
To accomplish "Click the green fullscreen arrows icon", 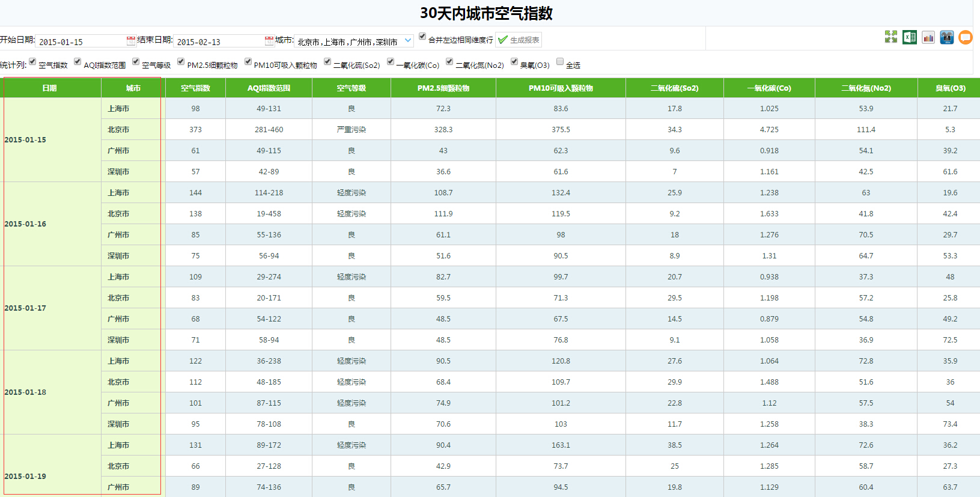I will point(890,37).
